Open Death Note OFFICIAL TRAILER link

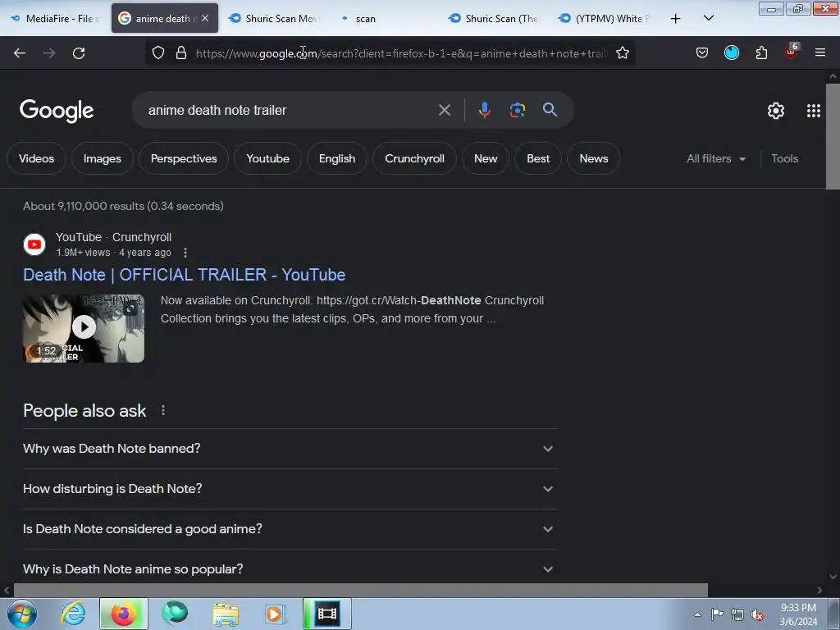click(x=185, y=275)
